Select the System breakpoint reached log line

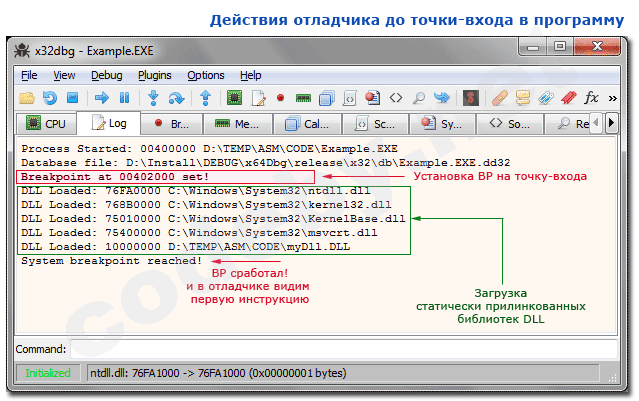coord(112,261)
